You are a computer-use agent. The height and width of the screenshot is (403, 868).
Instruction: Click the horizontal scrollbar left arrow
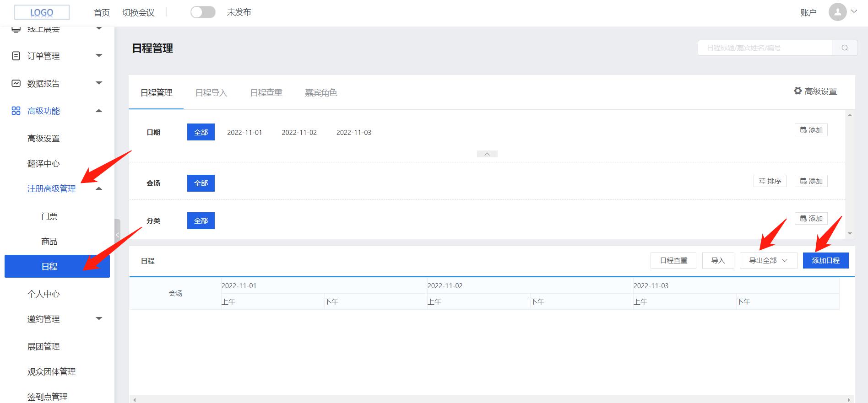pyautogui.click(x=134, y=399)
